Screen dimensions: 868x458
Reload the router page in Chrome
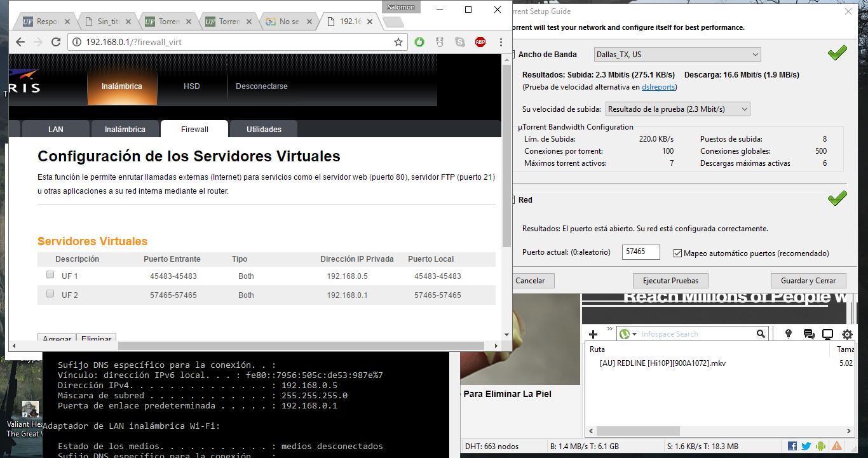point(56,42)
